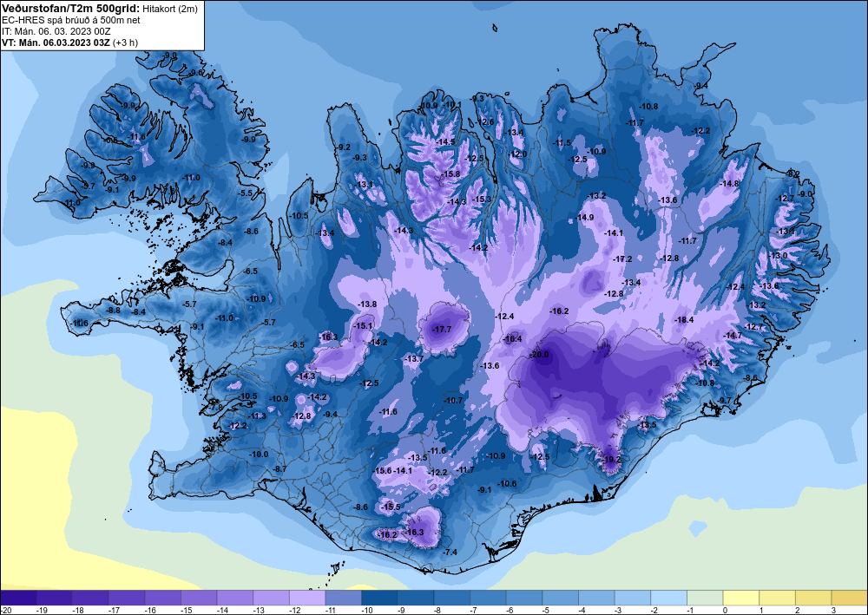
Task: Select the 'EC-HRES spá brúuð á 500m net' line
Action: coord(71,21)
